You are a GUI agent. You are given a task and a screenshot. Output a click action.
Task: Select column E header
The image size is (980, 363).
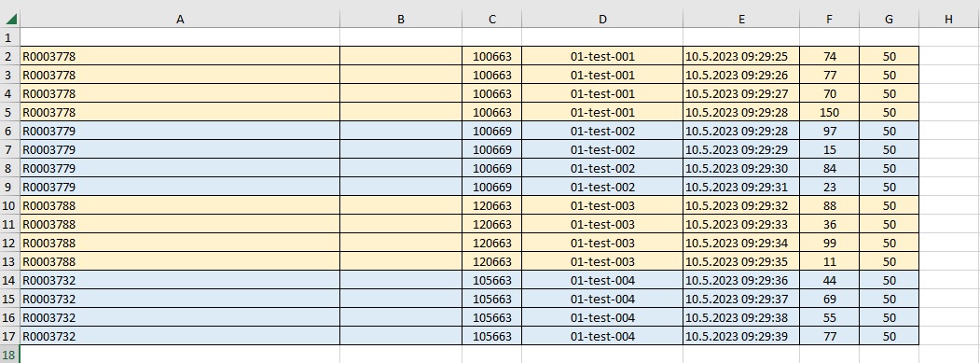click(x=740, y=20)
